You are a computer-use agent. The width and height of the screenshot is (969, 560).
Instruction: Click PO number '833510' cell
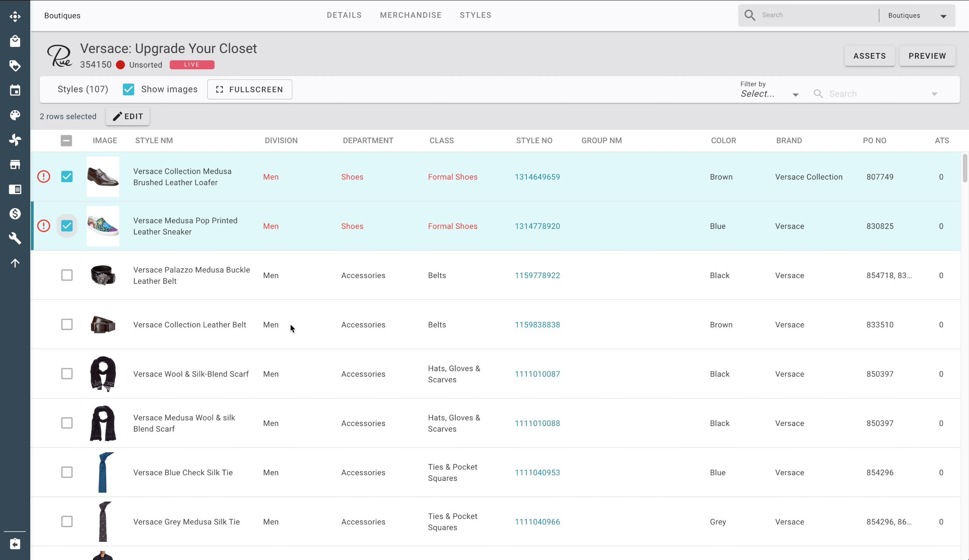click(880, 325)
